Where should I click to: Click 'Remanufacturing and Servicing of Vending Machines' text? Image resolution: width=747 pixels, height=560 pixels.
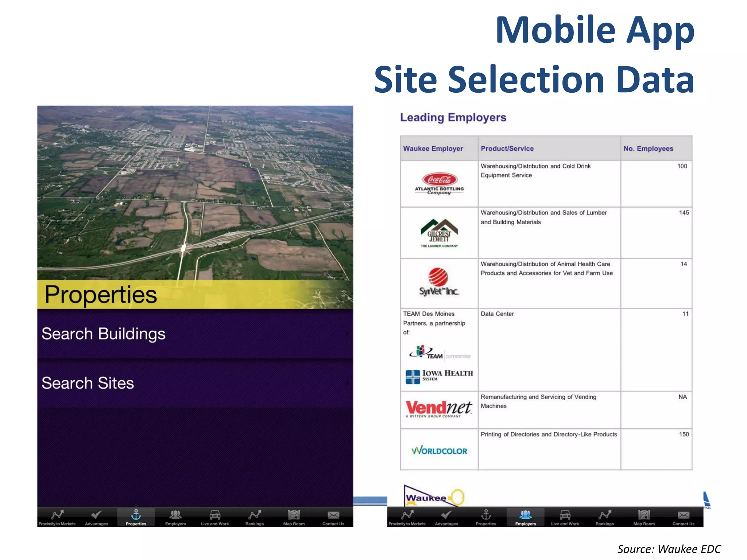[538, 401]
